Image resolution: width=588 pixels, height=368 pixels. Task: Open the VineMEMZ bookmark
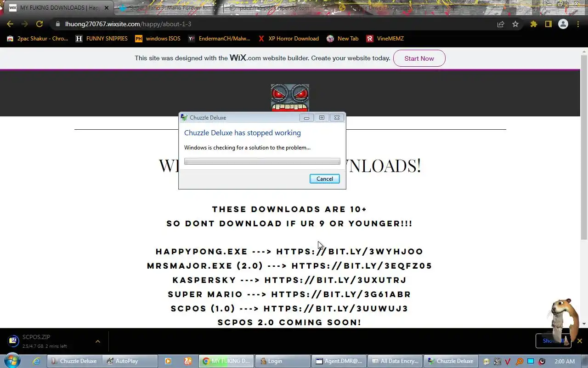tap(385, 39)
